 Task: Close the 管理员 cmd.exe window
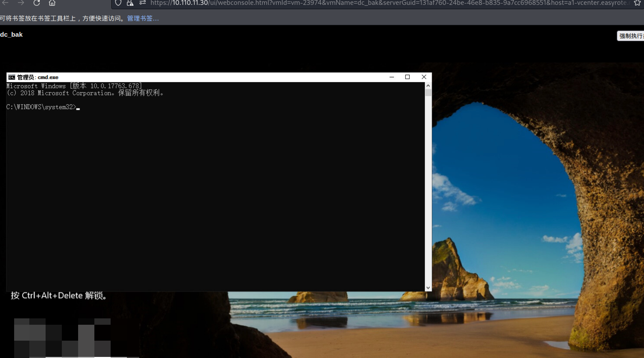click(424, 77)
